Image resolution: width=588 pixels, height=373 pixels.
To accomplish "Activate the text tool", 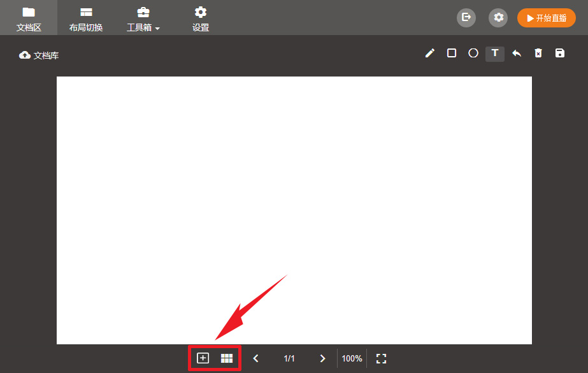I will click(495, 54).
